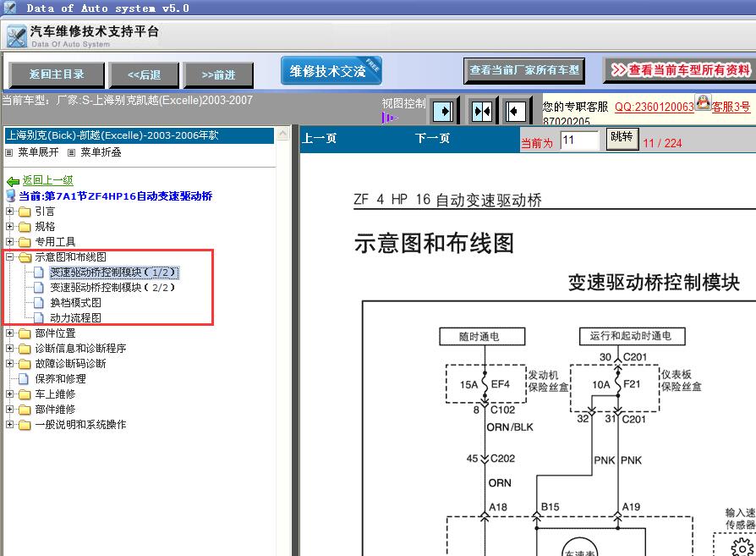Open the 保养和修理 document
The height and width of the screenshot is (556, 756).
pos(60,379)
